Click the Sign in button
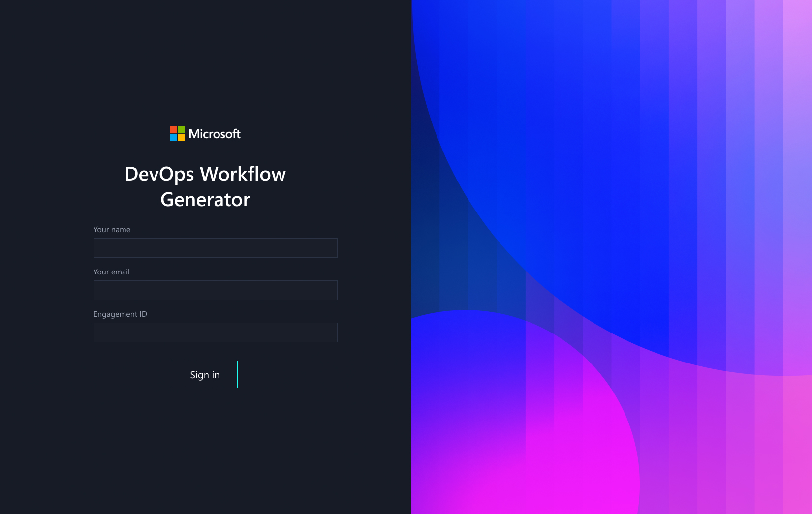The image size is (812, 514). click(x=205, y=374)
